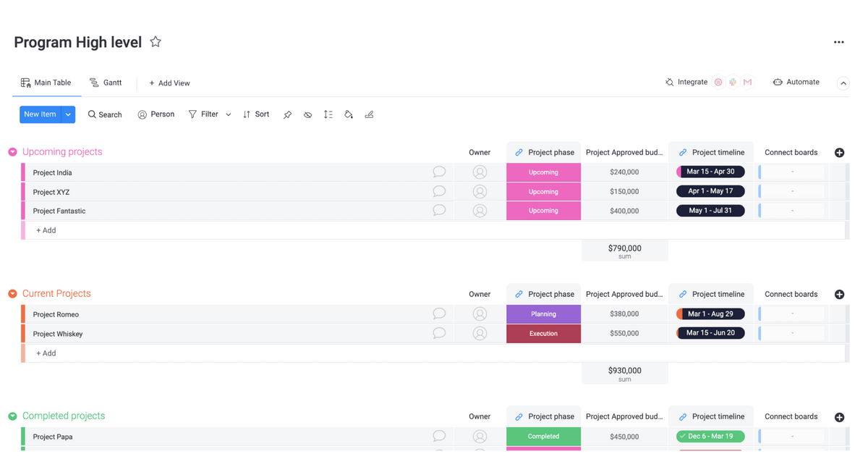Image resolution: width=868 pixels, height=475 pixels.
Task: Click the Automate button
Action: [796, 83]
